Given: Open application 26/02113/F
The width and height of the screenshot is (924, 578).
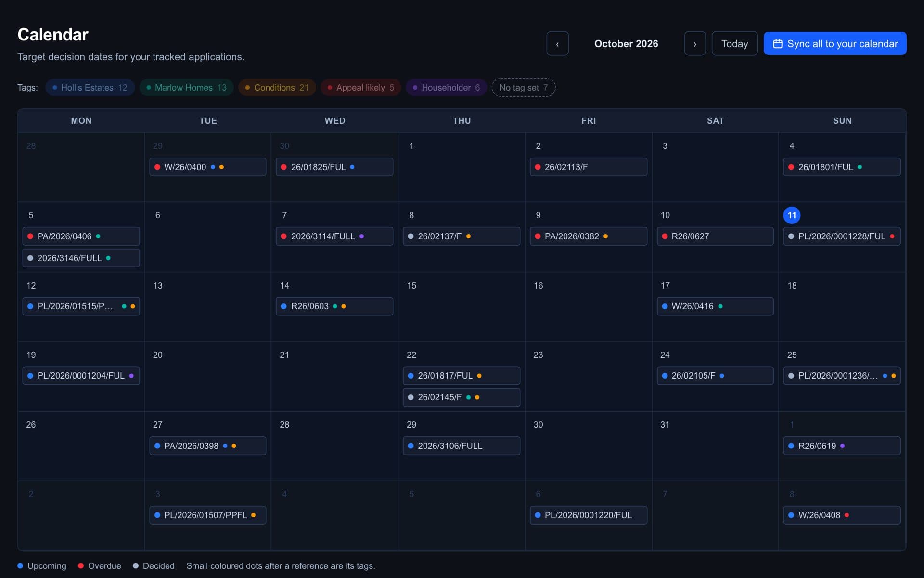Looking at the screenshot, I should [x=589, y=167].
